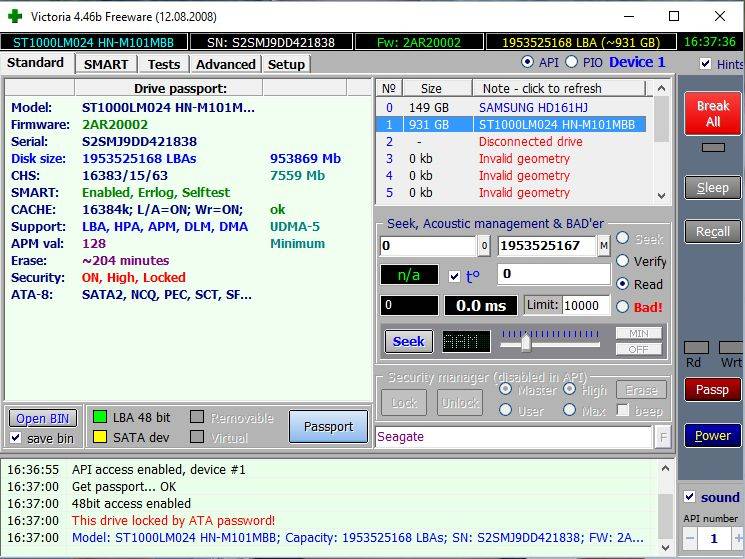Screen dimensions: 745x559
Task: Click the AAM MIN button
Action: pos(639,333)
